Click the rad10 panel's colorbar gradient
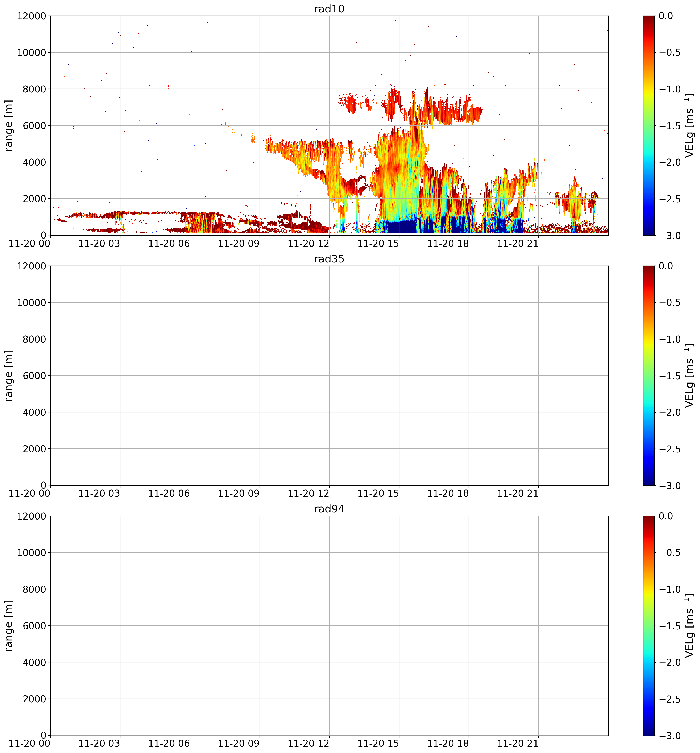Image resolution: width=700 pixels, height=753 pixels. tap(649, 125)
